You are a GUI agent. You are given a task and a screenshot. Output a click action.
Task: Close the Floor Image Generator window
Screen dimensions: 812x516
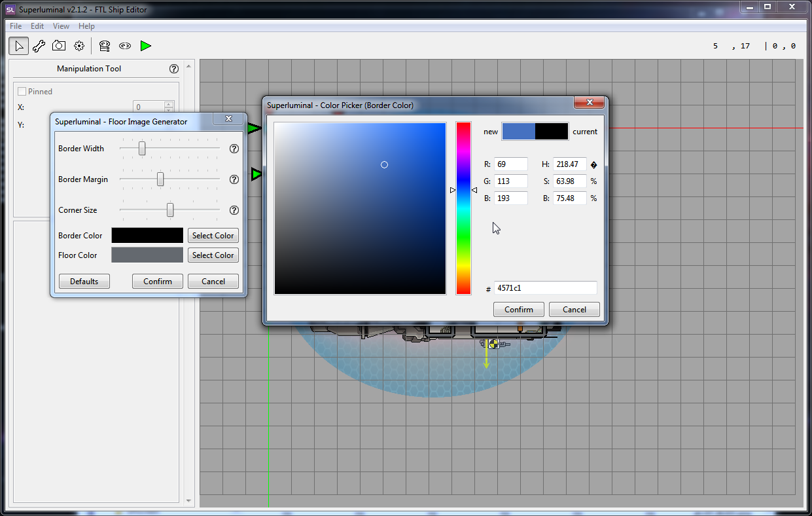[228, 119]
